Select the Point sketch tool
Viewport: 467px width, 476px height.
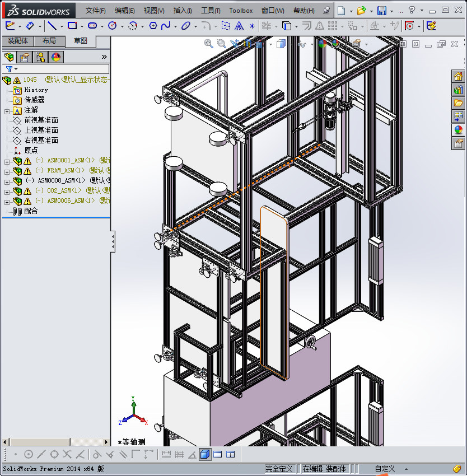point(252,26)
